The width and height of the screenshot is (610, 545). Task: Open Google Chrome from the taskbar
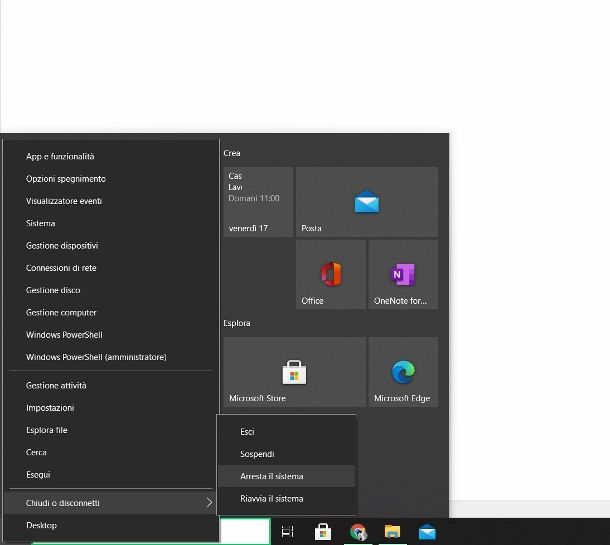click(358, 532)
